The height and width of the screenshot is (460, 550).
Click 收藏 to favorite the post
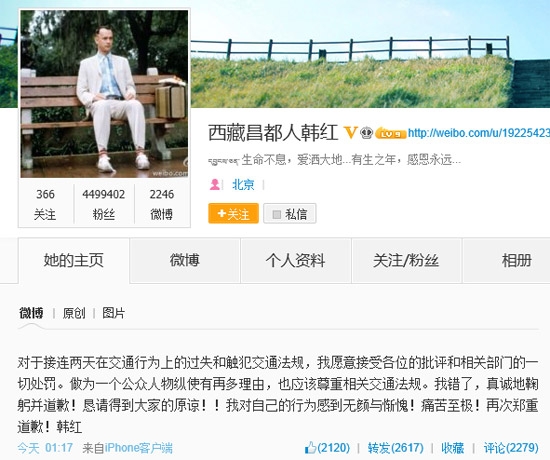click(x=452, y=448)
